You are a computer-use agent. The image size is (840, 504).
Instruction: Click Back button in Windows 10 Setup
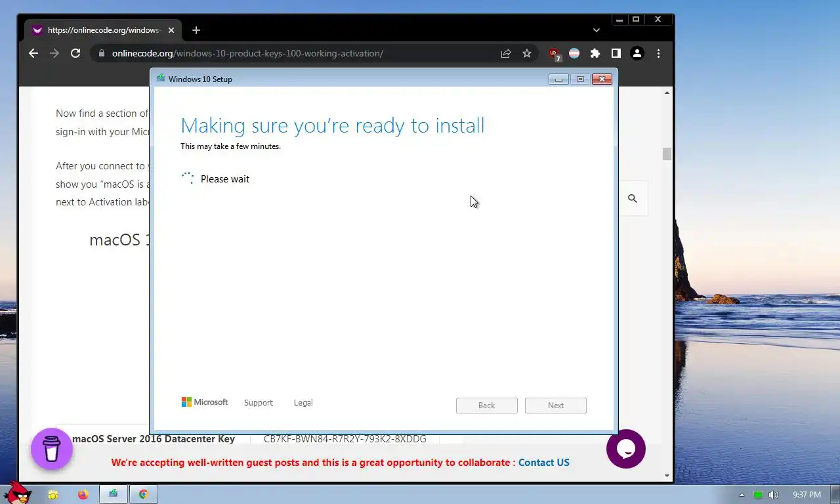coord(487,406)
